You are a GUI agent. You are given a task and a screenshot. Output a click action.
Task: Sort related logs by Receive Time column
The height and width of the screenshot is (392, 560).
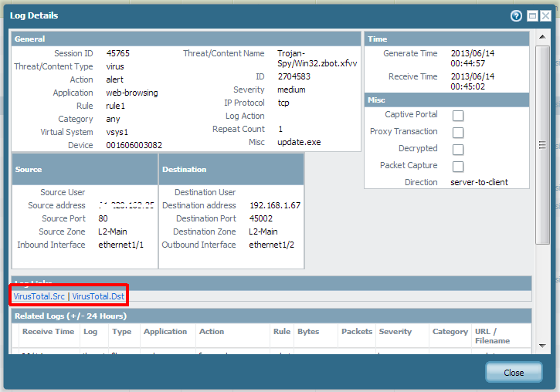48,332
